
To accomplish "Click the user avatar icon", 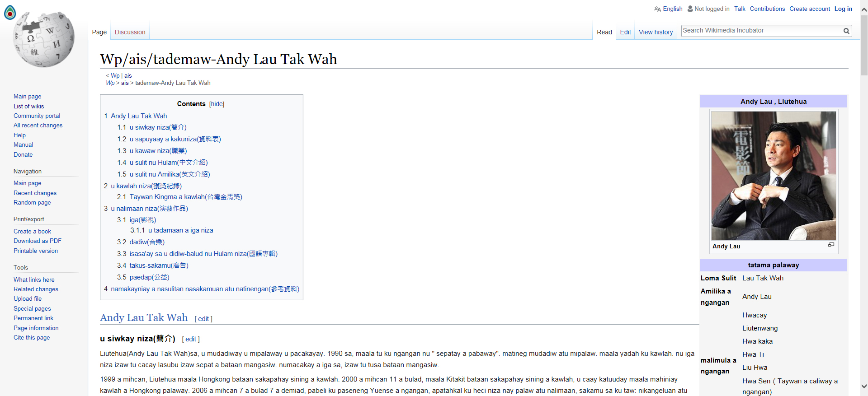I will point(690,9).
